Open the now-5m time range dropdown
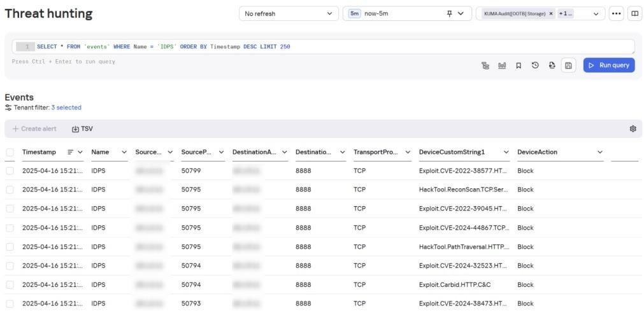The width and height of the screenshot is (644, 311). click(407, 13)
